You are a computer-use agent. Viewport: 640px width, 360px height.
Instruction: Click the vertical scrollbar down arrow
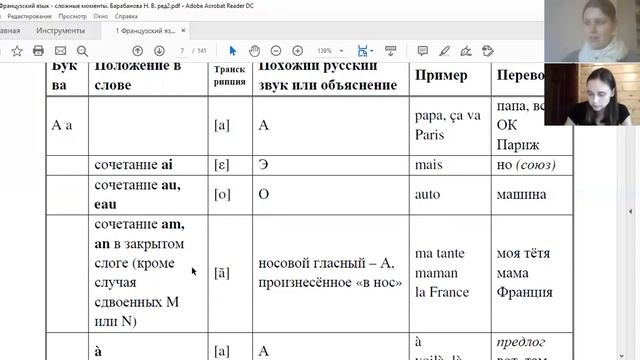tap(621, 356)
